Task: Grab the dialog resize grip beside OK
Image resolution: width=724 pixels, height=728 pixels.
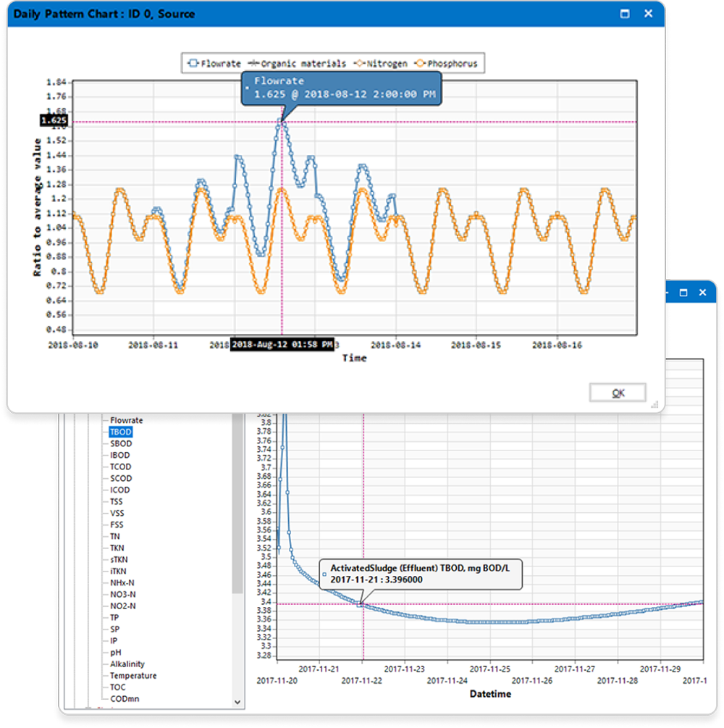Action: (654, 404)
